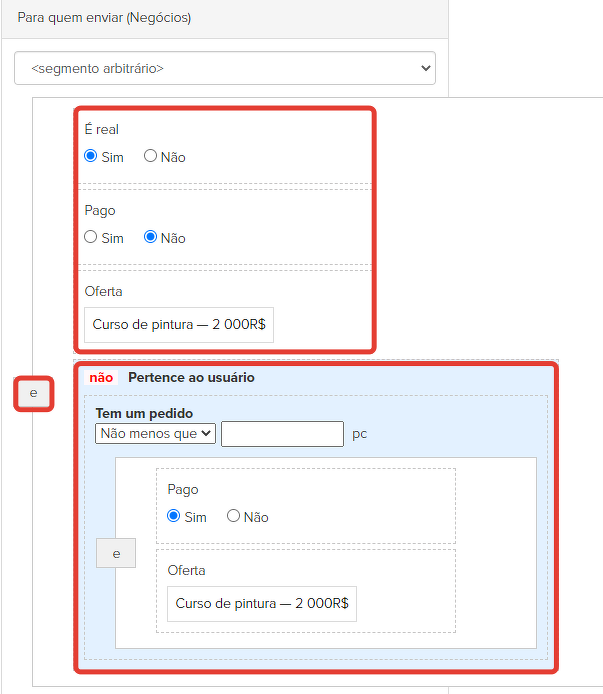
Task: Click the Tem um pedido label
Action: tap(144, 413)
